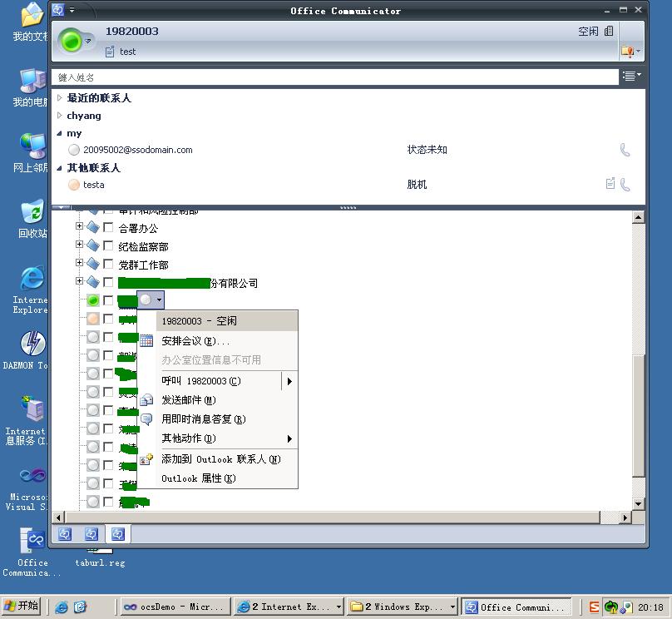
Task: Select Outlook 属性(K) menu entry
Action: point(218,478)
